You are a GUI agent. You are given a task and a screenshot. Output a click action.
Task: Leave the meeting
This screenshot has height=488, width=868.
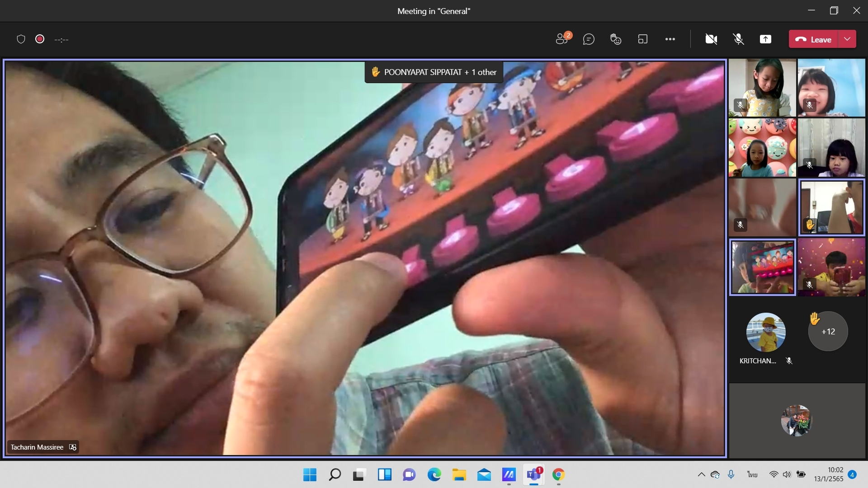tap(814, 39)
